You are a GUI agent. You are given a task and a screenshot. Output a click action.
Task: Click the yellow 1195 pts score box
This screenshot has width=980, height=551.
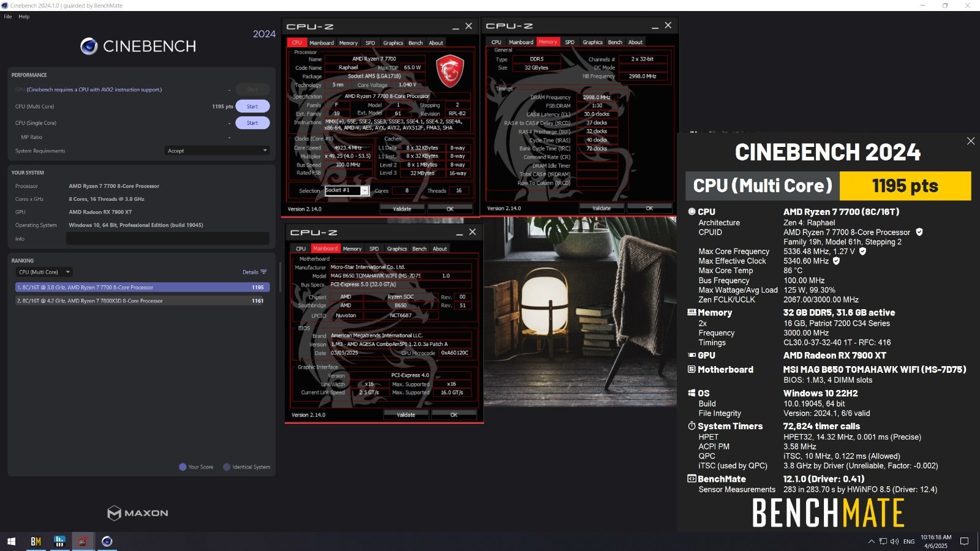pos(905,186)
